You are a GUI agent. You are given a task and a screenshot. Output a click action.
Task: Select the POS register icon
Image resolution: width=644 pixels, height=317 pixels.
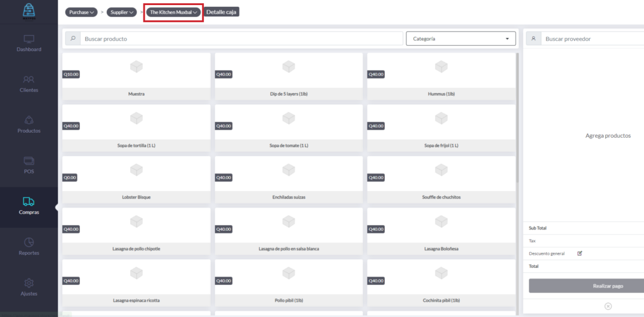[29, 161]
